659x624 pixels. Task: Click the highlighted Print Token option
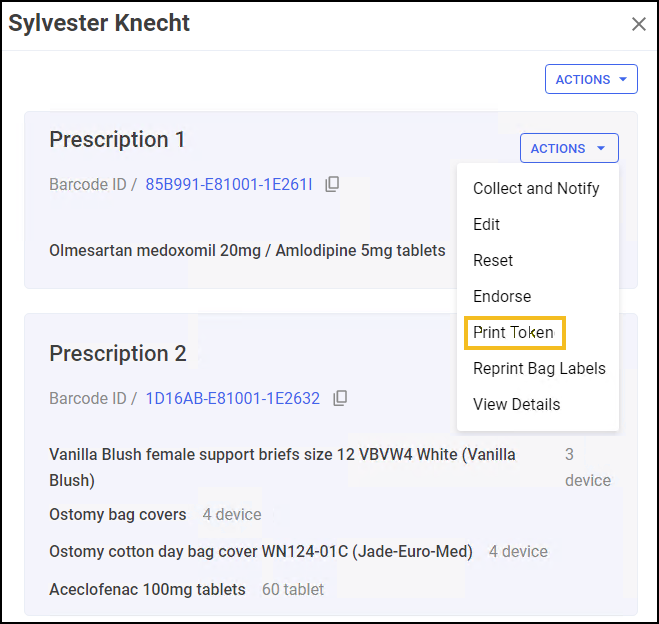click(514, 332)
